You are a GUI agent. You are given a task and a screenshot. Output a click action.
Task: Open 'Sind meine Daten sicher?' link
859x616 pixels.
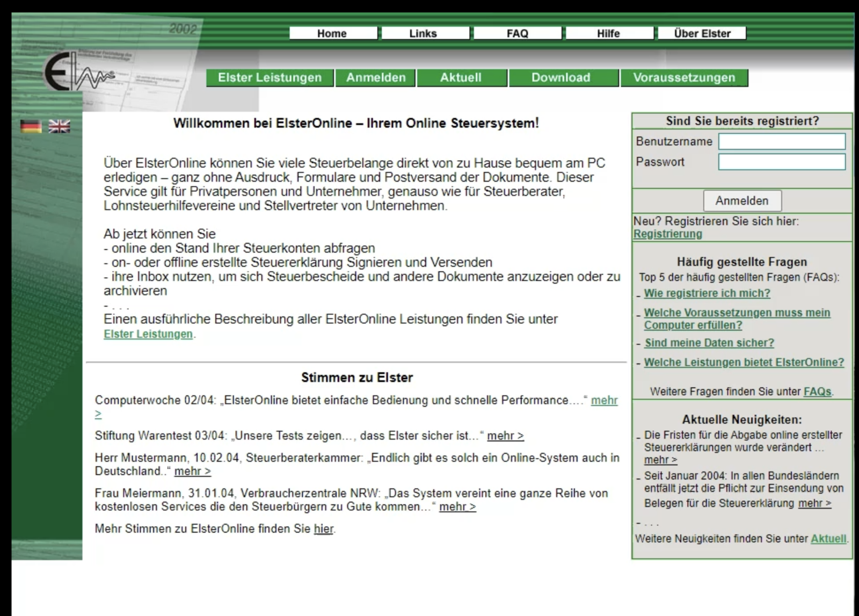click(709, 343)
